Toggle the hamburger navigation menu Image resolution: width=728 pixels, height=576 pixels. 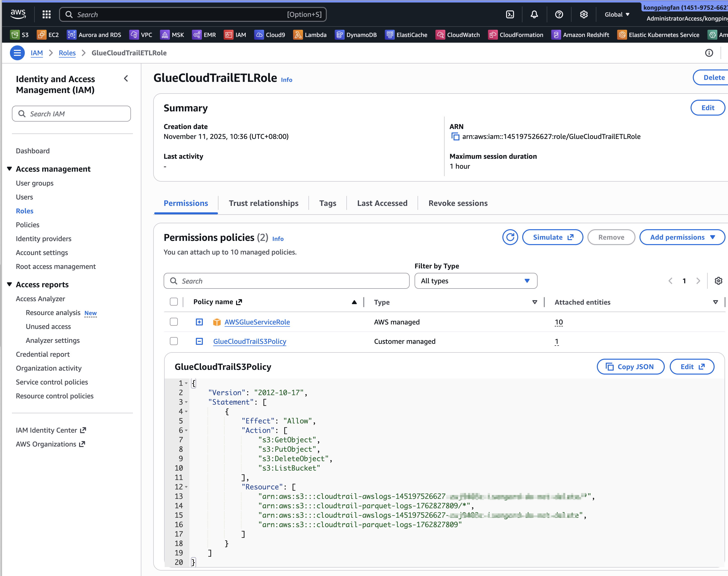pos(17,53)
